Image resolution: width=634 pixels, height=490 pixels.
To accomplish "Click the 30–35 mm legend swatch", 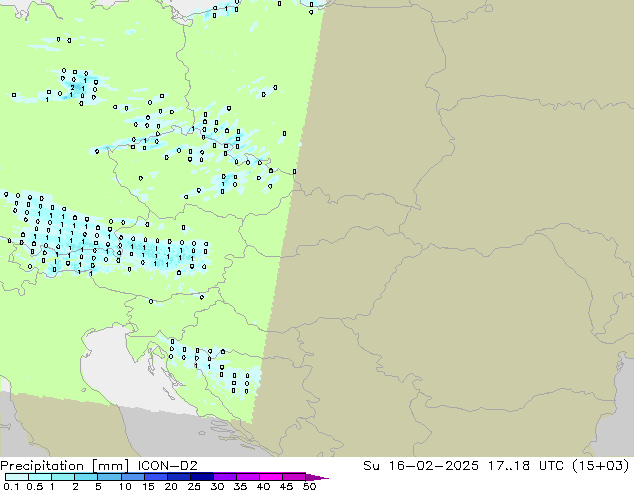I will click(224, 477).
